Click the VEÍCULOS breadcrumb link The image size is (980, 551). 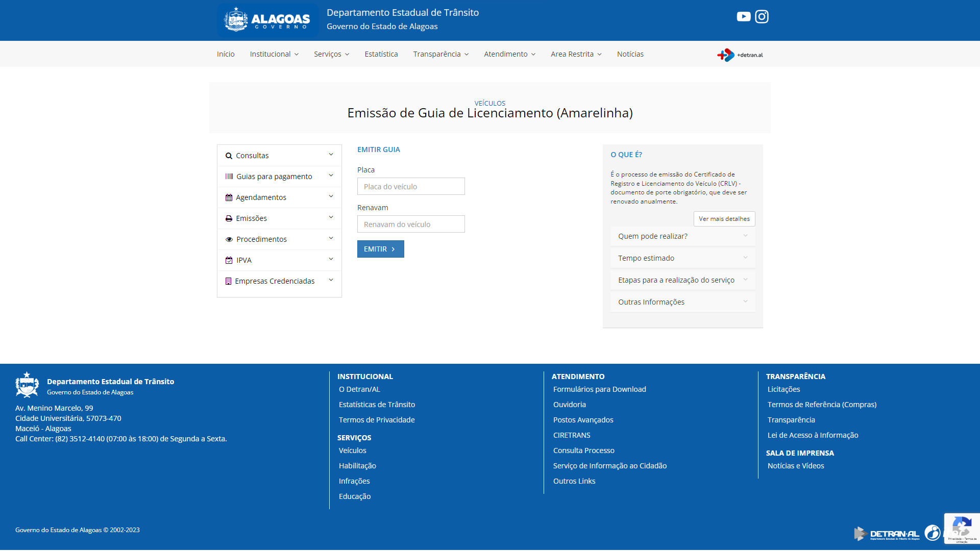pyautogui.click(x=489, y=103)
